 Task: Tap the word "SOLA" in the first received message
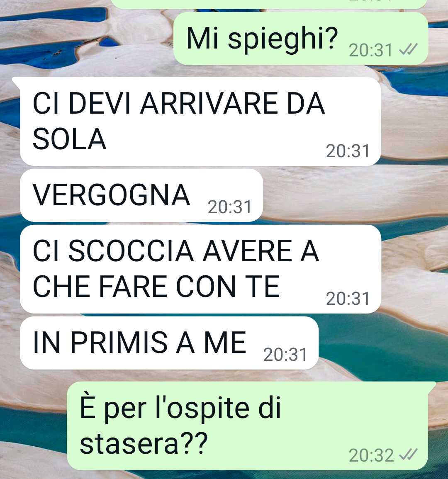coord(69,139)
